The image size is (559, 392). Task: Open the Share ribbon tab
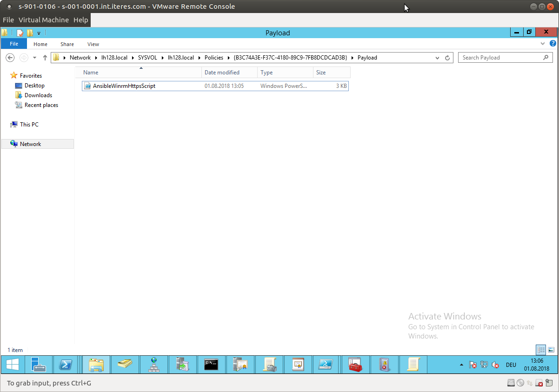(x=67, y=44)
